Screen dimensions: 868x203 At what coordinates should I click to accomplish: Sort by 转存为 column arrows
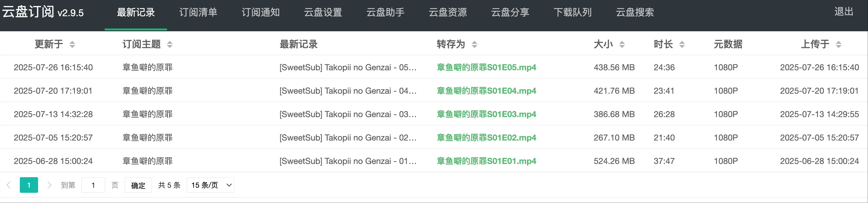click(474, 44)
